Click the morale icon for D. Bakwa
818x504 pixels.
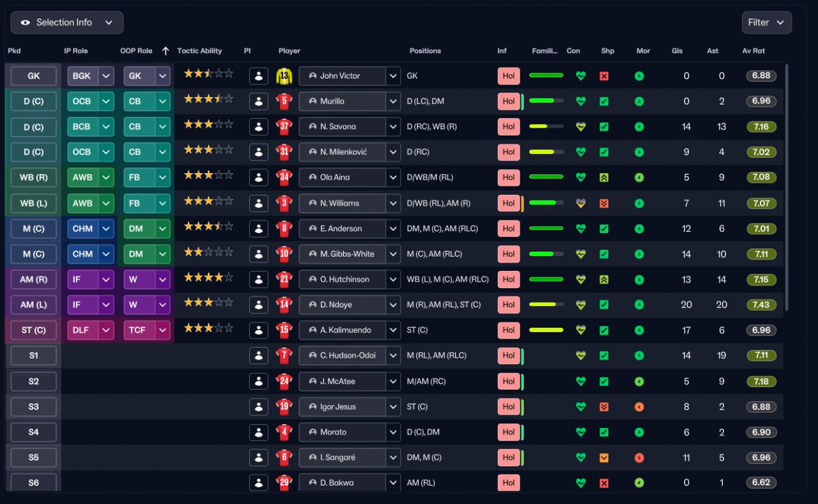pos(639,483)
